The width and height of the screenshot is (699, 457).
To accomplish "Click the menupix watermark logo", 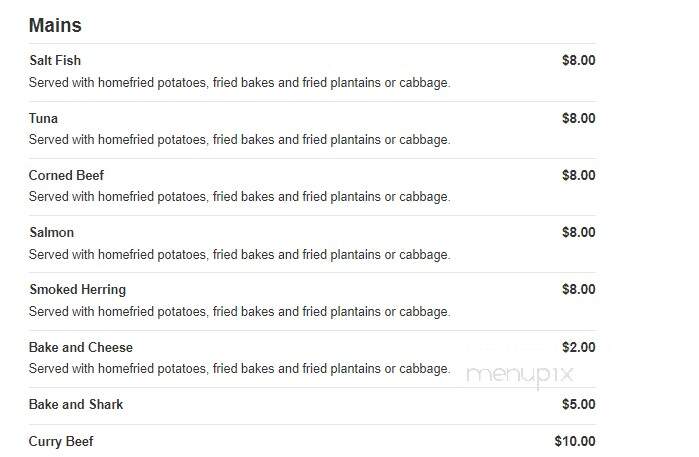I will point(519,375).
